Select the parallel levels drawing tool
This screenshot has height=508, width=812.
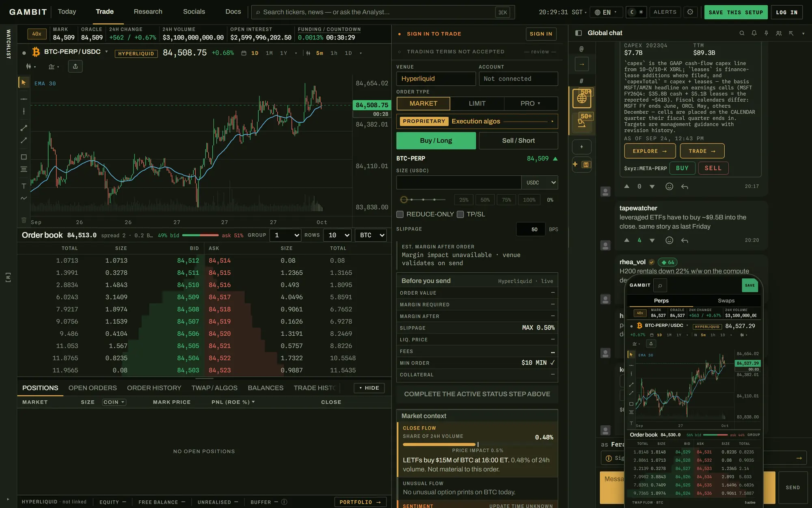click(x=24, y=169)
